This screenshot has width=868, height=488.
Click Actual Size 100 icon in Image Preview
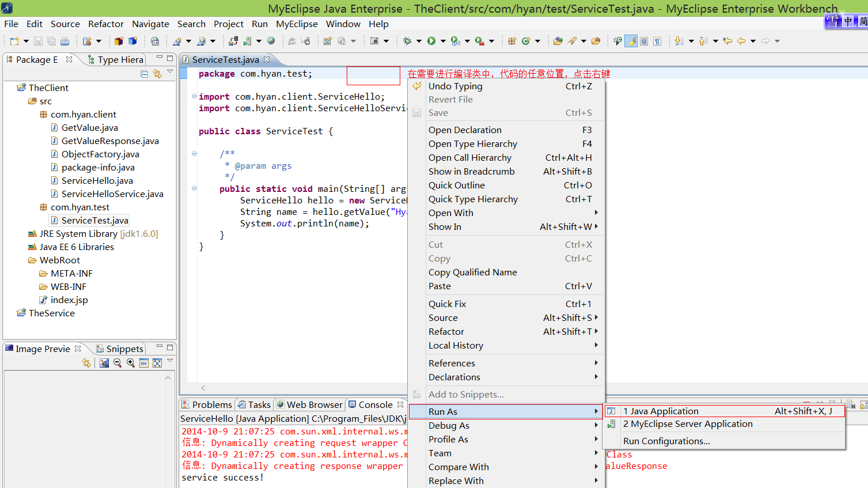[x=144, y=363]
